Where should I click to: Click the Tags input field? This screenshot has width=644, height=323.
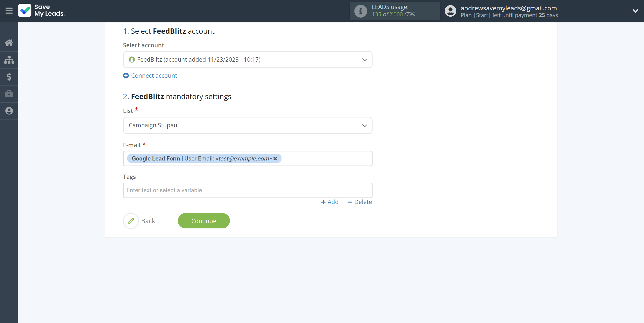point(248,190)
